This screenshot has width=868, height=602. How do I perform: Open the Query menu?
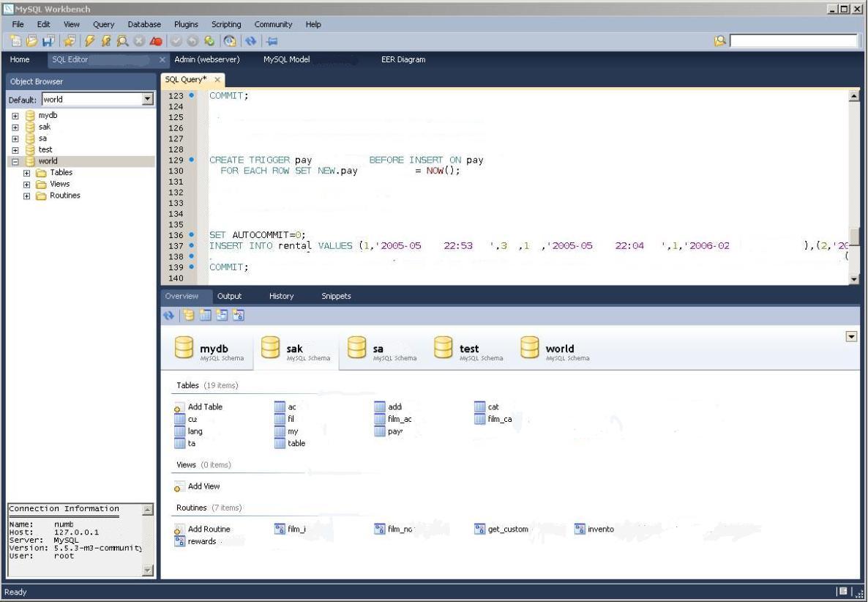[x=103, y=24]
